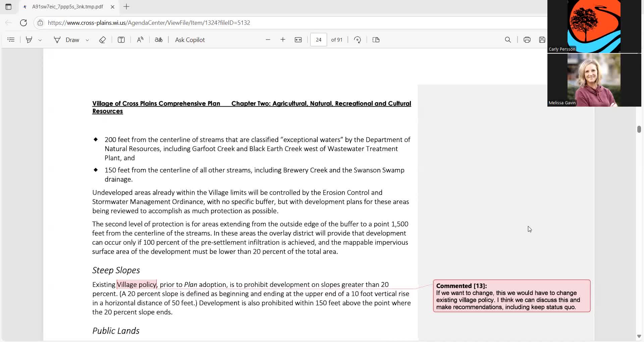Click the Translate icon

coord(159,40)
